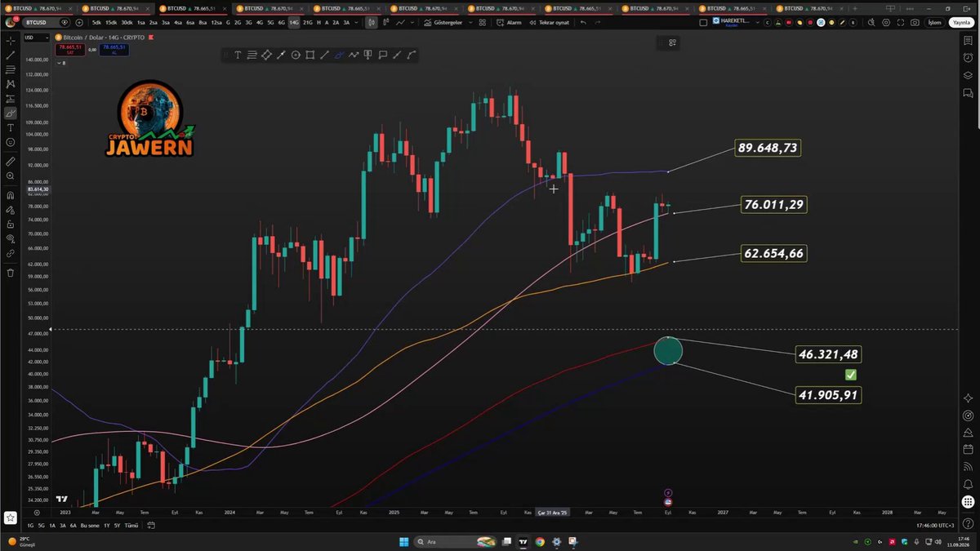Screen dimensions: 980x551
Task: Select the Text tool in left sidebar
Action: tap(11, 127)
